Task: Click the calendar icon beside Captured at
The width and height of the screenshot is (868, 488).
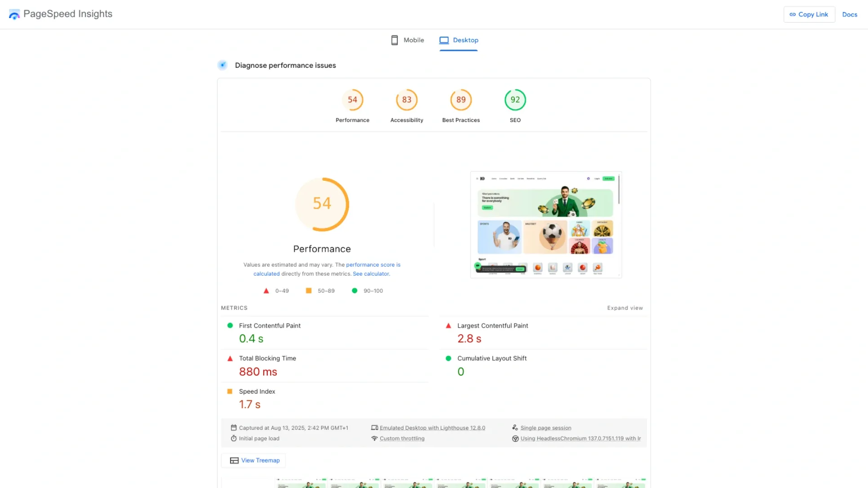Action: pyautogui.click(x=234, y=427)
